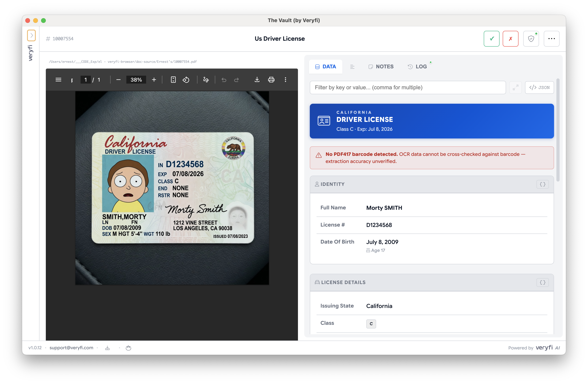Zoom out PDF with minus button

pyautogui.click(x=118, y=80)
